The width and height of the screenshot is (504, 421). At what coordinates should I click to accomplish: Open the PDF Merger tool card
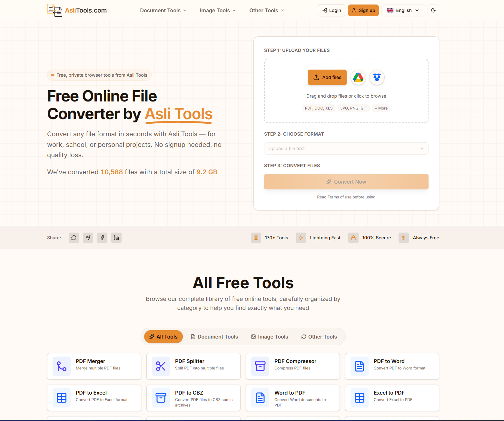click(94, 366)
